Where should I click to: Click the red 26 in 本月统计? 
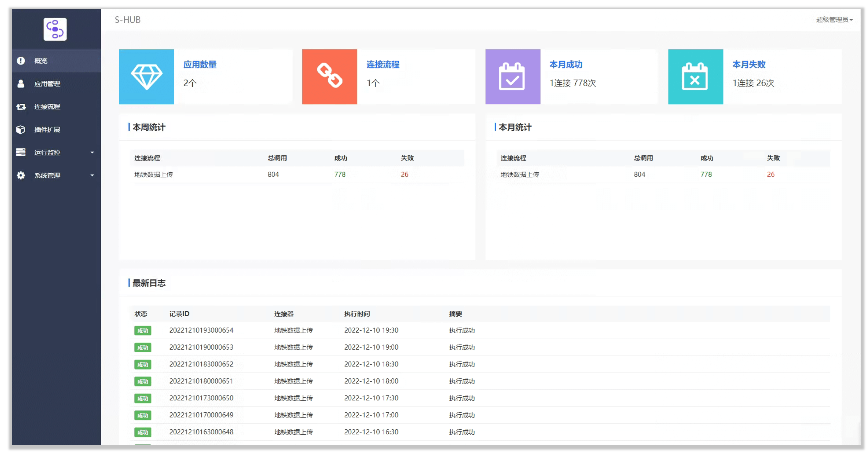tap(771, 174)
